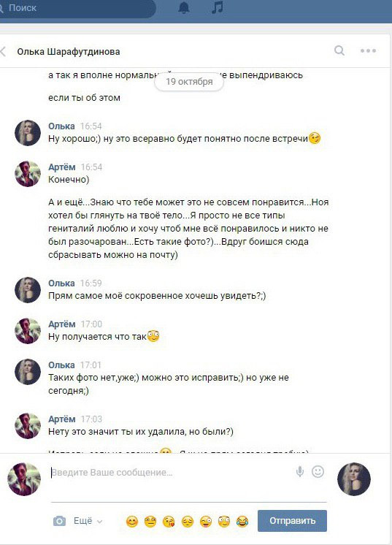Search within this conversation via magnifier icon

coord(339,50)
